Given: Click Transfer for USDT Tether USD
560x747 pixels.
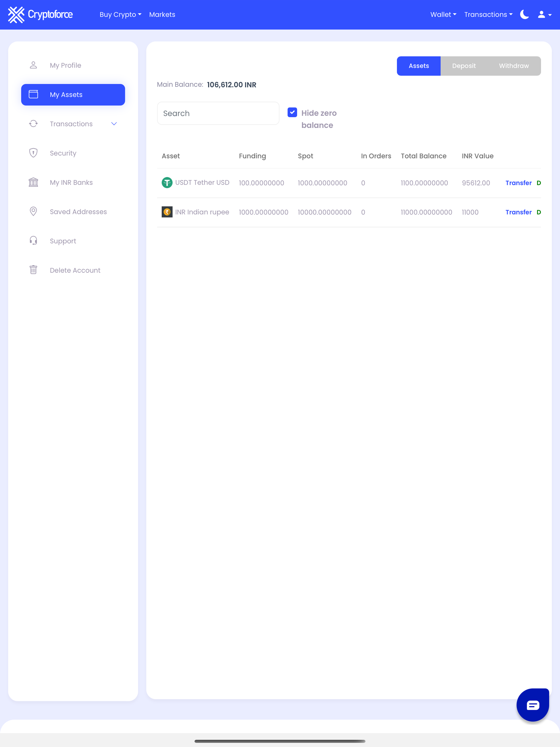Looking at the screenshot, I should tap(518, 183).
